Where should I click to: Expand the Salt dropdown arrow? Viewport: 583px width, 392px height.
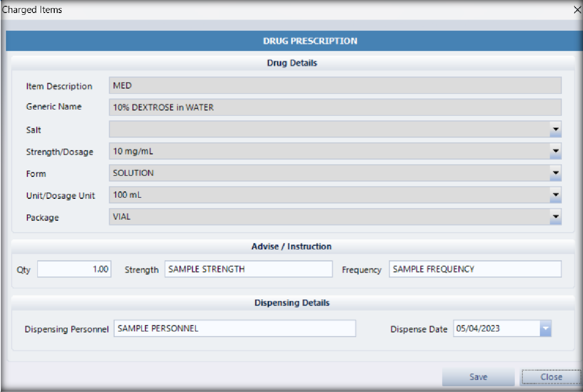click(555, 130)
